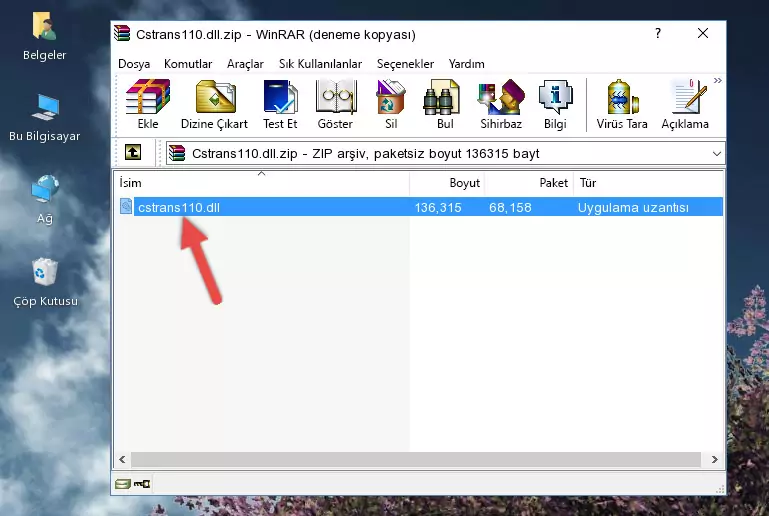Open the Göster viewer tool

click(335, 104)
